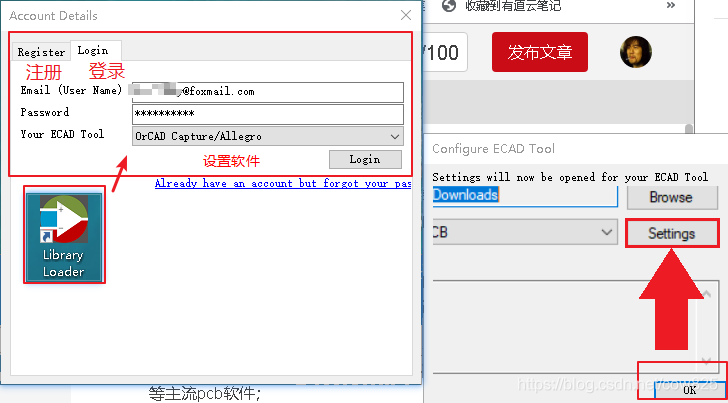Open the forgot your password link
This screenshot has height=403, width=728.
point(283,183)
